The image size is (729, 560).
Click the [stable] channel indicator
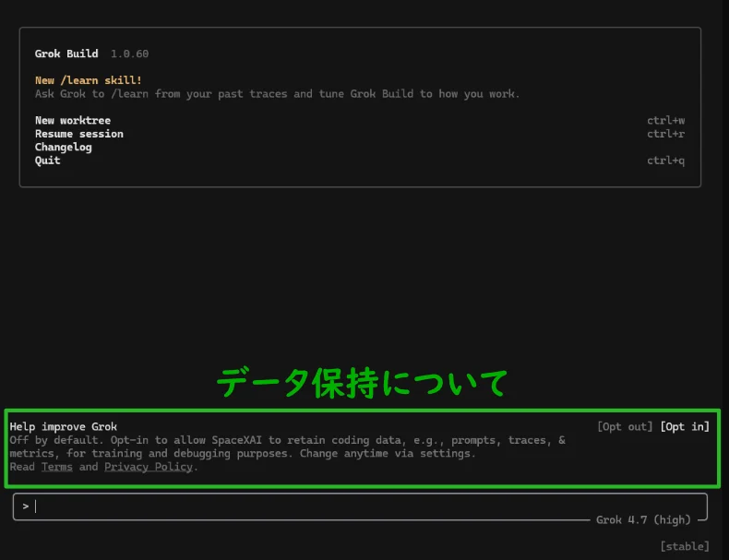tap(685, 546)
